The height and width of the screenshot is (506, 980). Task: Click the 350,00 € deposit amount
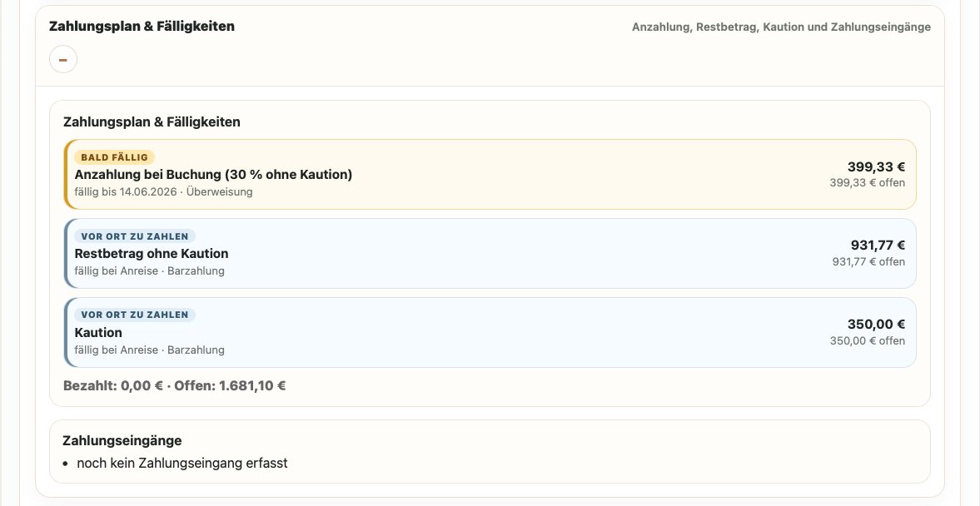[x=876, y=325]
